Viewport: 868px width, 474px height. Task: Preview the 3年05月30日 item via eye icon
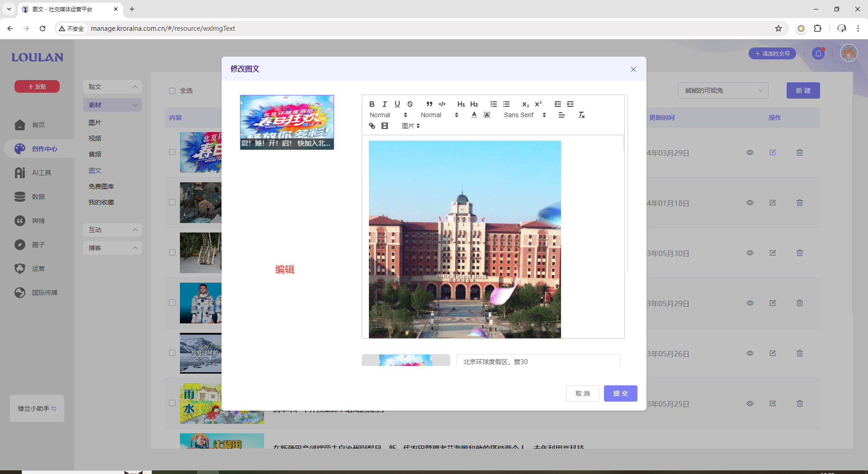[750, 253]
